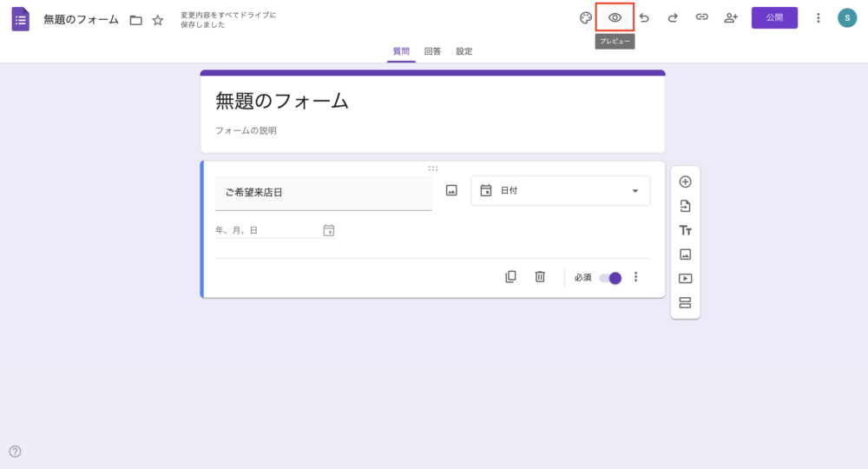Edit the question title ご希望来店日
Image resolution: width=868 pixels, height=469 pixels.
click(323, 193)
